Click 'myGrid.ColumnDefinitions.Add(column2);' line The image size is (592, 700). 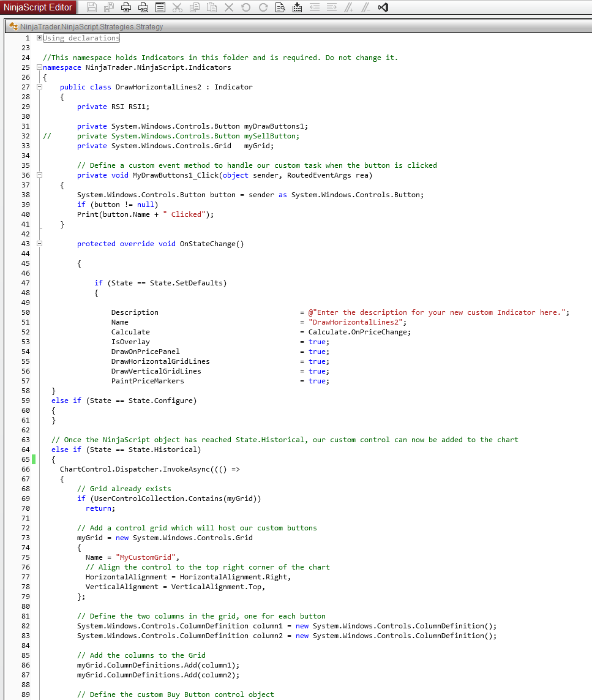[x=159, y=676]
